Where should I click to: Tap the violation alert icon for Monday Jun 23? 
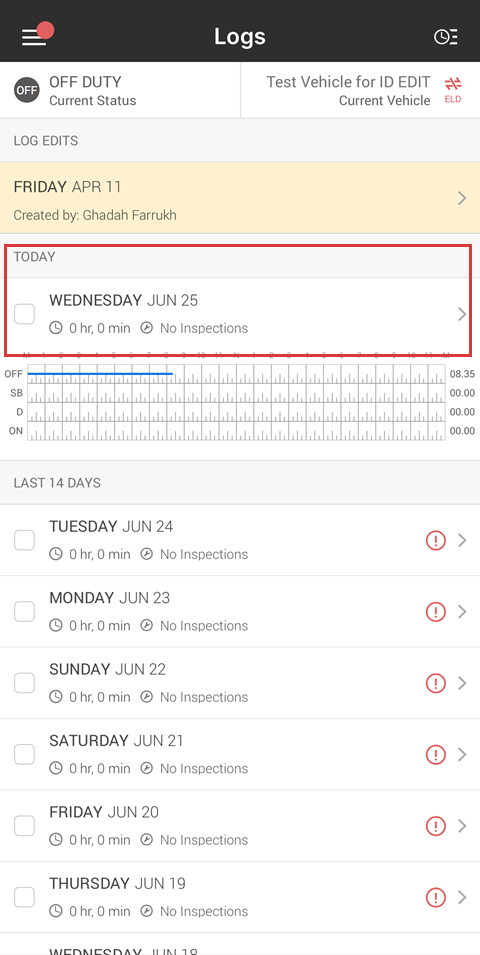436,611
